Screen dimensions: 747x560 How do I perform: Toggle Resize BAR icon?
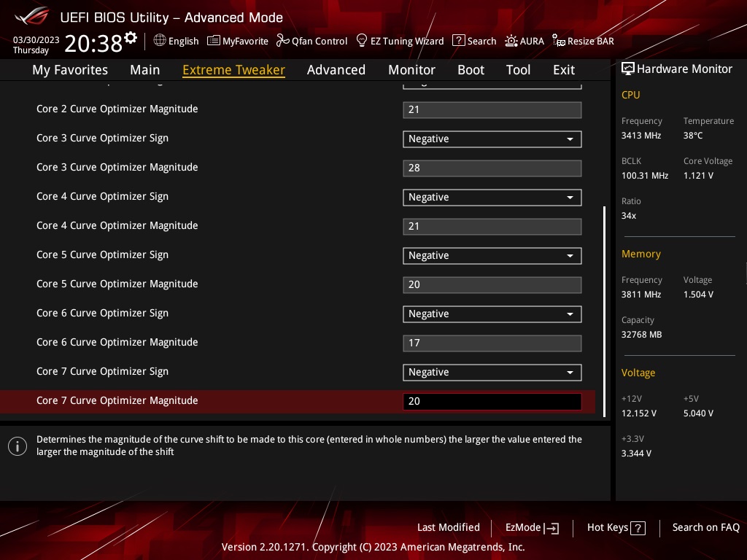pyautogui.click(x=558, y=41)
